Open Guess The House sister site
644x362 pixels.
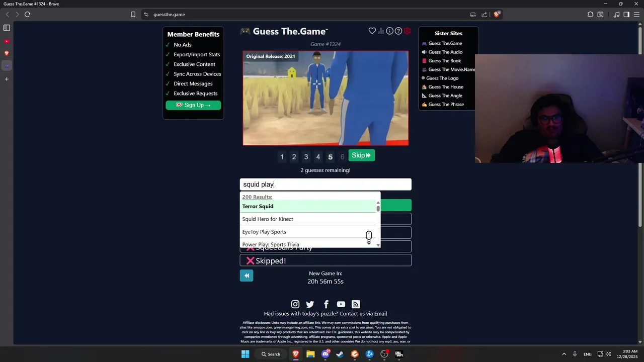coord(446,87)
